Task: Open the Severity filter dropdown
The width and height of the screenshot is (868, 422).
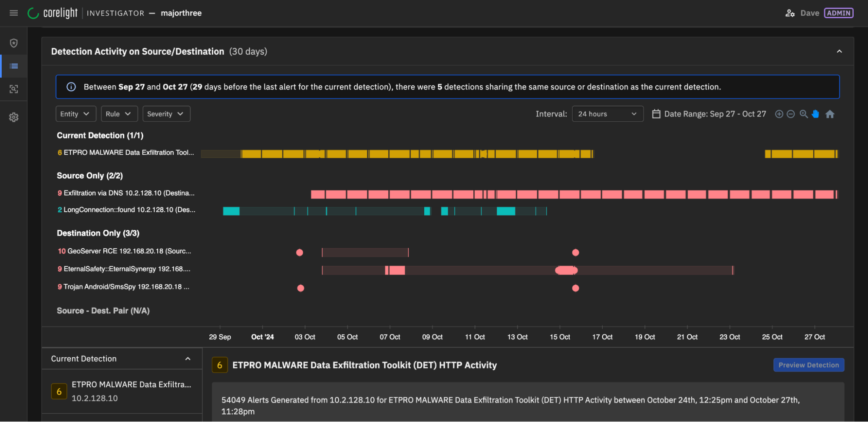Action: pyautogui.click(x=166, y=113)
